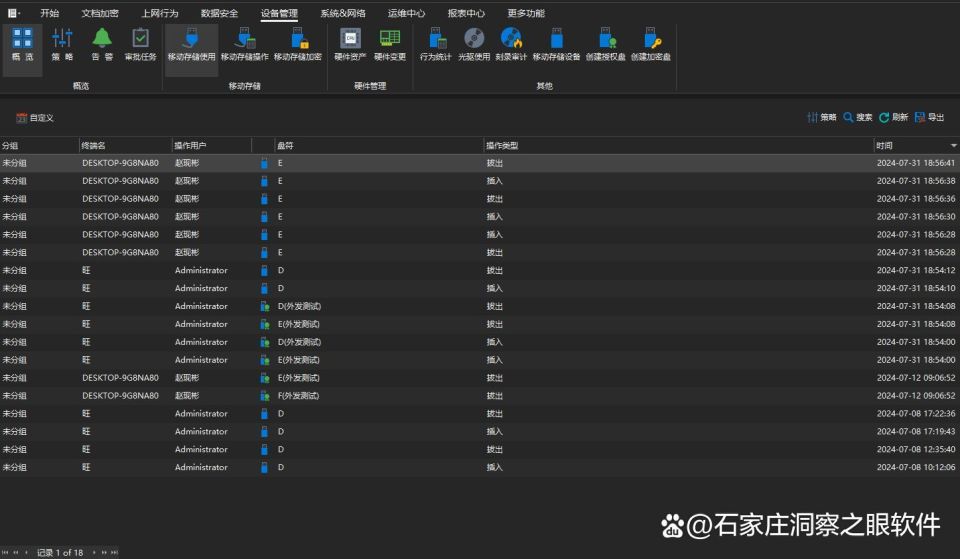Go to next record in pager
This screenshot has height=559, width=960.
click(x=94, y=552)
